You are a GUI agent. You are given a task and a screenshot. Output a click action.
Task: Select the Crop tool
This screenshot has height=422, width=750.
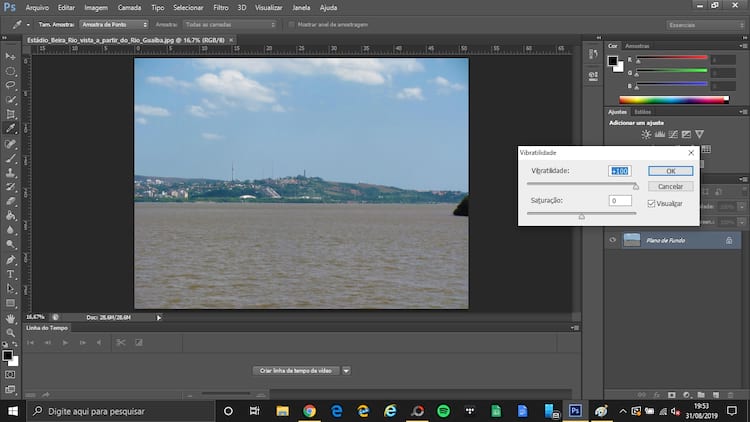click(10, 114)
